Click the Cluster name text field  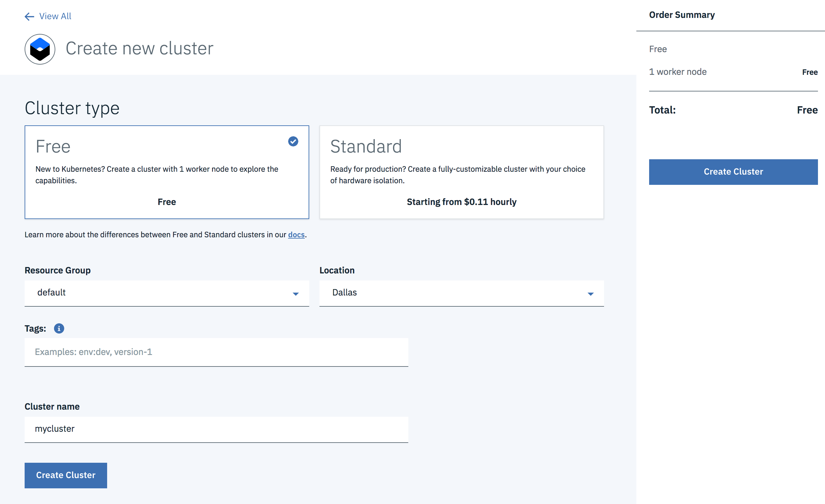coord(216,429)
